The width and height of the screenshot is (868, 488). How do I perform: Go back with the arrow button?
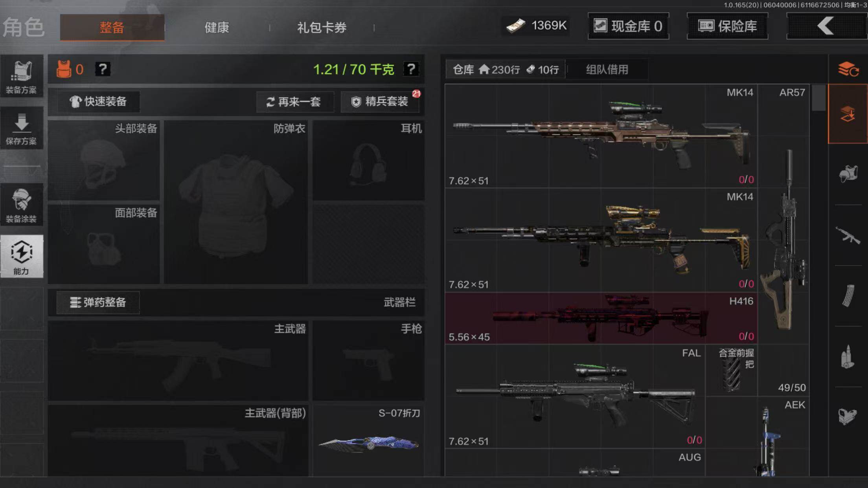tap(827, 26)
